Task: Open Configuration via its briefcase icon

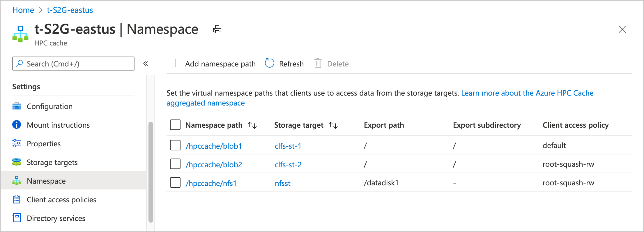Action: (x=17, y=106)
